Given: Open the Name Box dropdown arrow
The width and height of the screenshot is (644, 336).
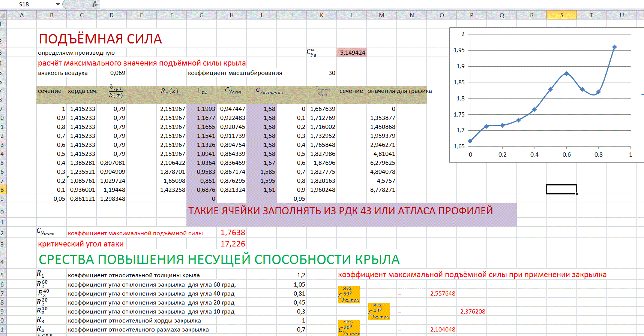Looking at the screenshot, I should coord(58,4).
